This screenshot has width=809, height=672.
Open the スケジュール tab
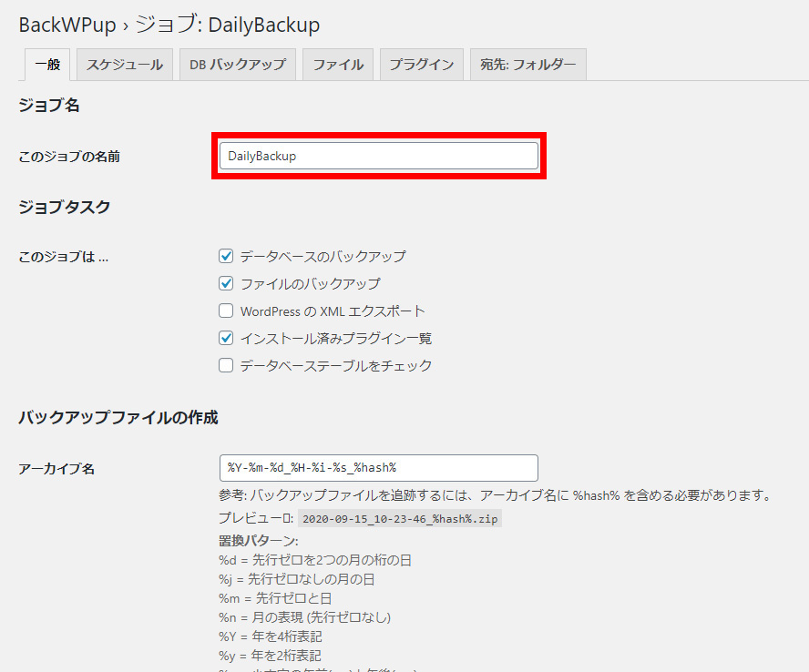[124, 65]
